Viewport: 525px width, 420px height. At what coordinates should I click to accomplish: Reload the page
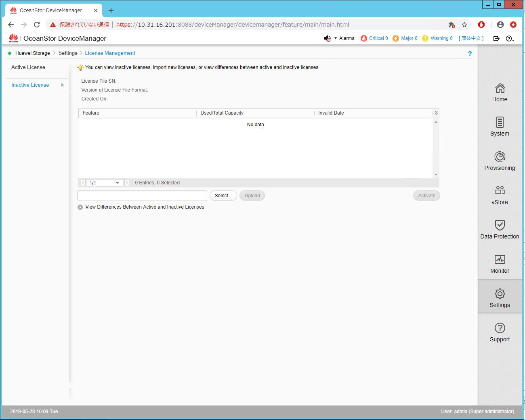(x=37, y=25)
